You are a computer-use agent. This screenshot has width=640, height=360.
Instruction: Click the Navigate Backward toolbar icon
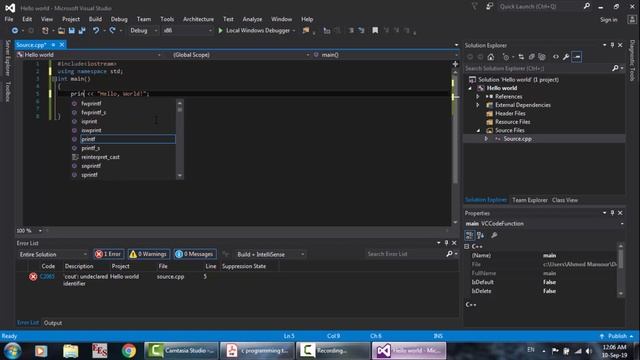15,31
